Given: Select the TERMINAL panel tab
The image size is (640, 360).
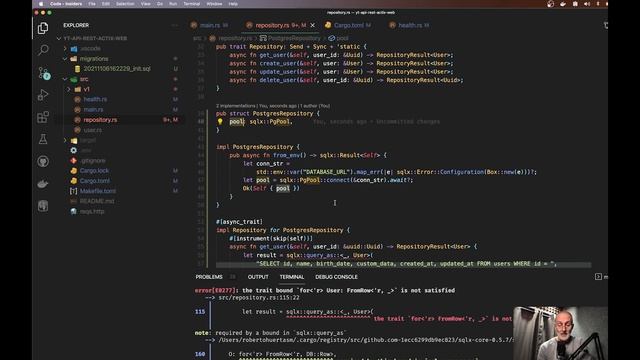Looking at the screenshot, I should click(x=292, y=277).
